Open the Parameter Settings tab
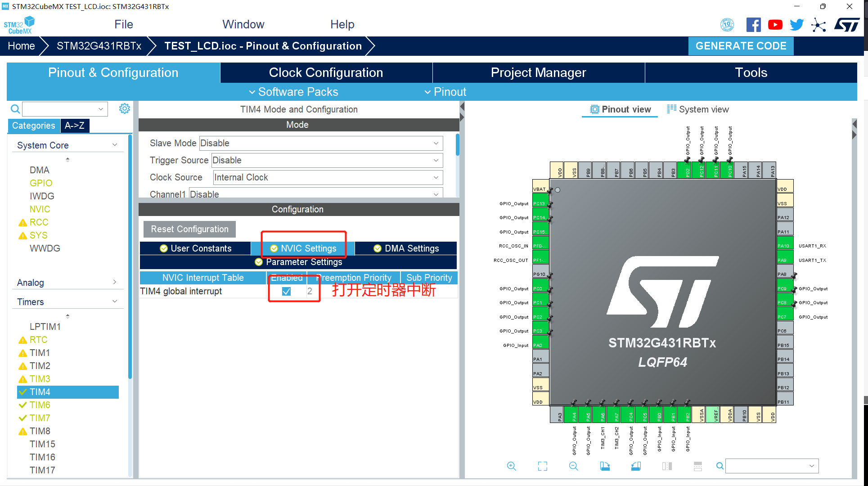 click(298, 262)
